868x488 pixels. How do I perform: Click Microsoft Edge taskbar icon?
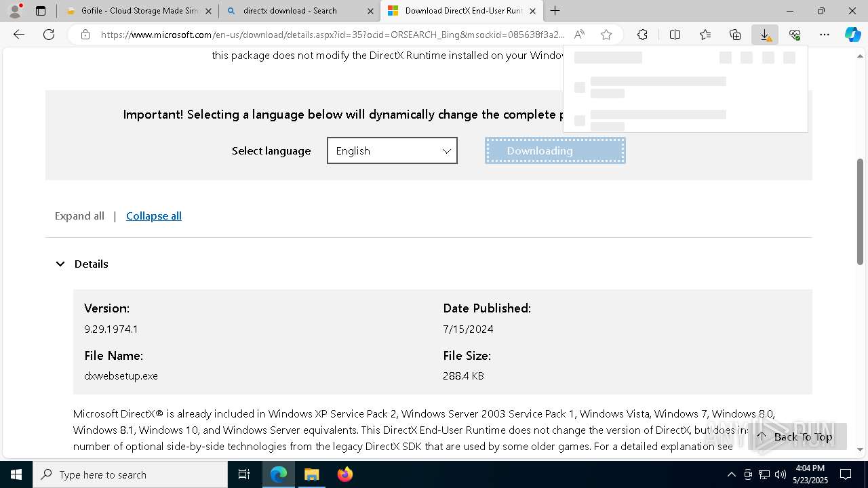279,474
